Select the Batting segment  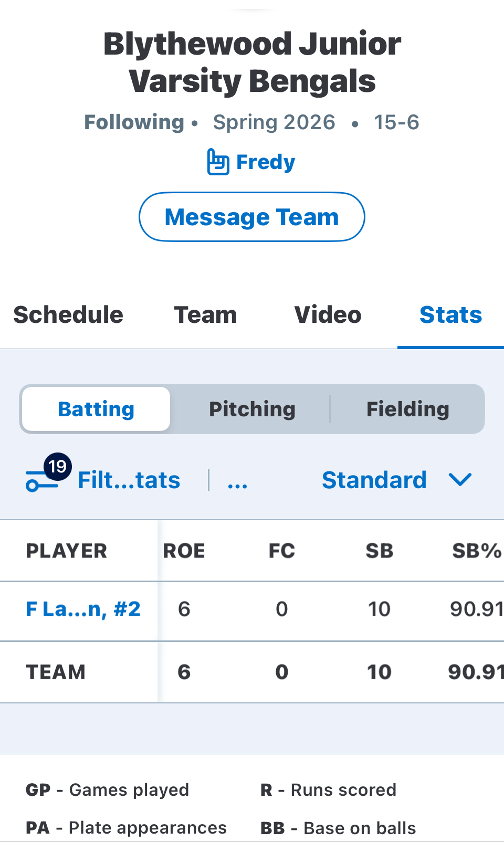(x=96, y=409)
